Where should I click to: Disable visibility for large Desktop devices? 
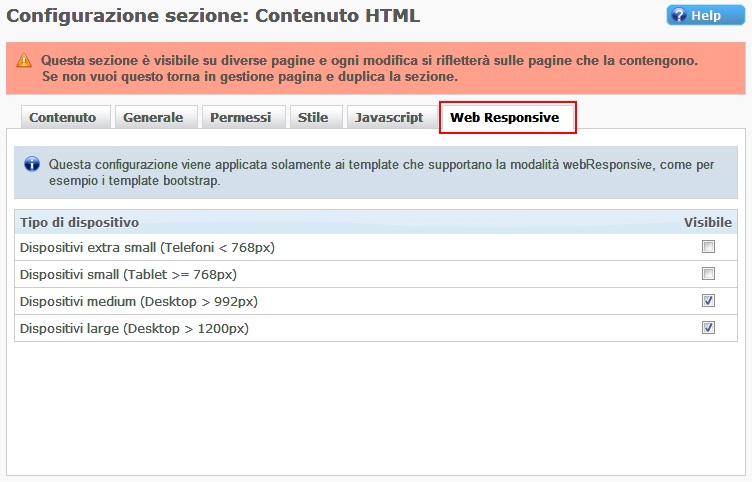[x=709, y=328]
